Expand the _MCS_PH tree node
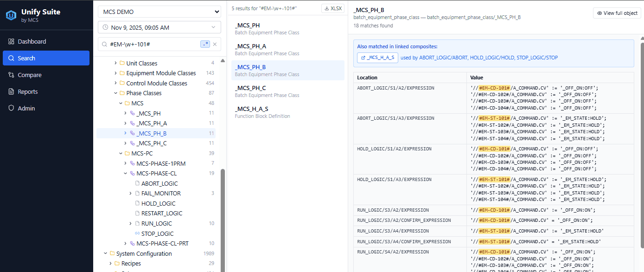This screenshot has width=644, height=272. coord(125,113)
